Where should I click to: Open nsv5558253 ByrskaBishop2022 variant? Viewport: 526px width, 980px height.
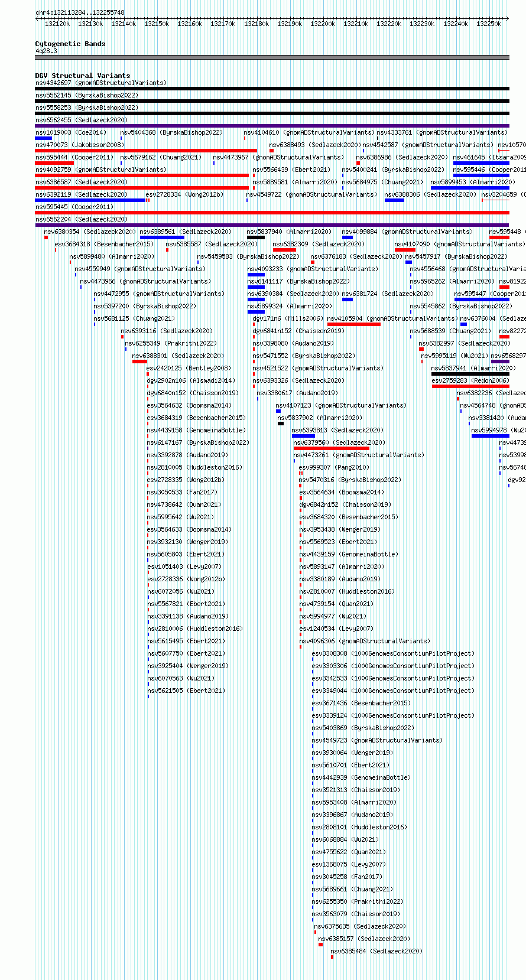point(87,108)
